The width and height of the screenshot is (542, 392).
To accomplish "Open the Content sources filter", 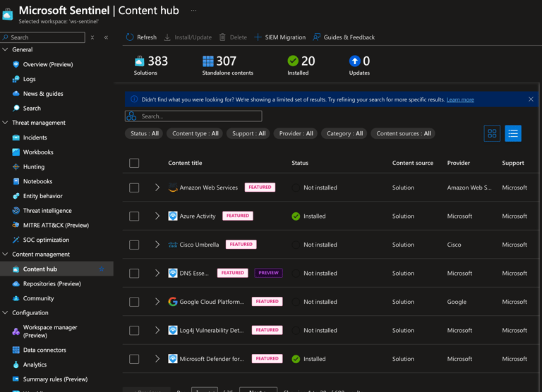I will [403, 133].
